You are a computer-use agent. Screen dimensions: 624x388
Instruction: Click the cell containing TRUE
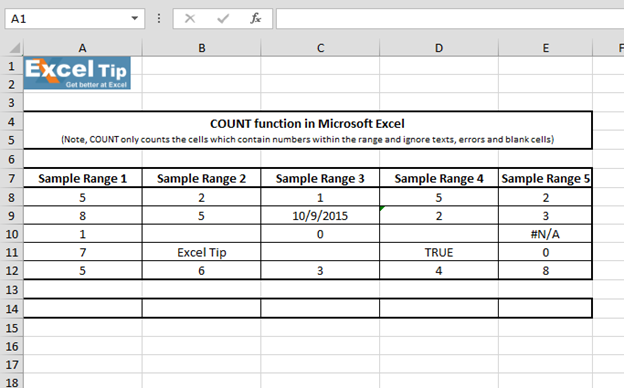(439, 252)
